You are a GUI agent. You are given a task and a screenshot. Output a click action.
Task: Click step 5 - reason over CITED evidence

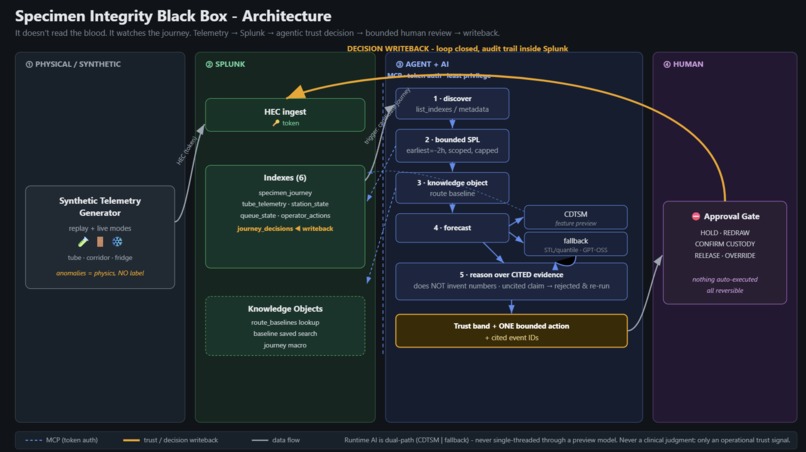click(x=511, y=281)
